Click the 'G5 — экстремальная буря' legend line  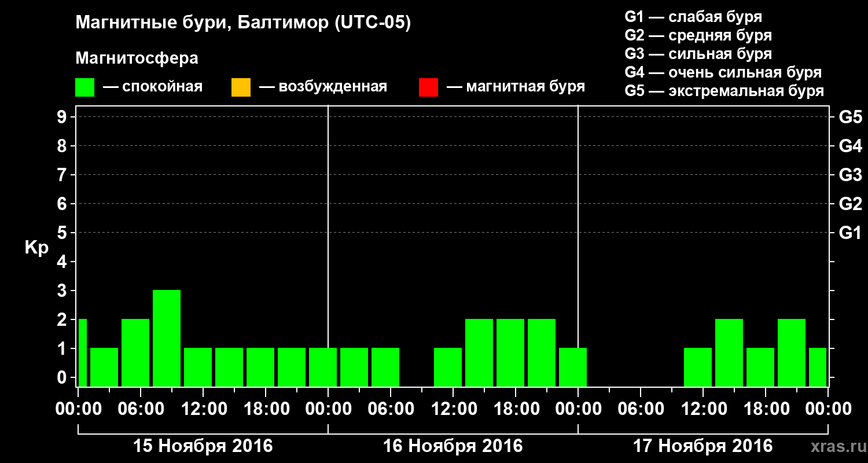pyautogui.click(x=724, y=91)
